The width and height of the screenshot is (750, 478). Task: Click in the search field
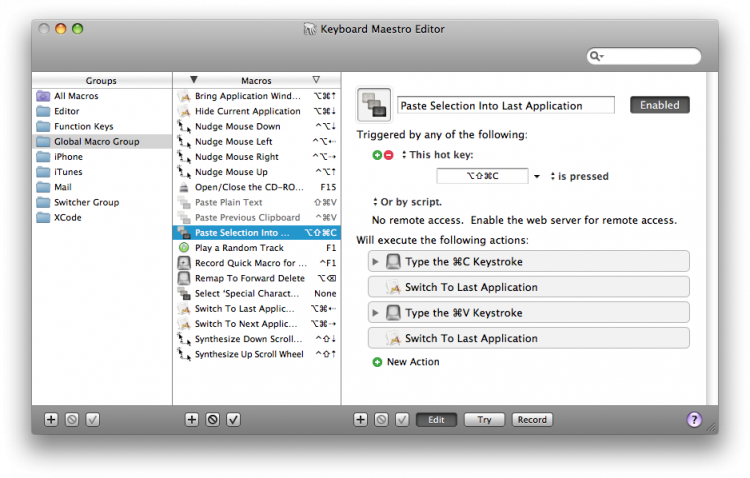tap(644, 56)
